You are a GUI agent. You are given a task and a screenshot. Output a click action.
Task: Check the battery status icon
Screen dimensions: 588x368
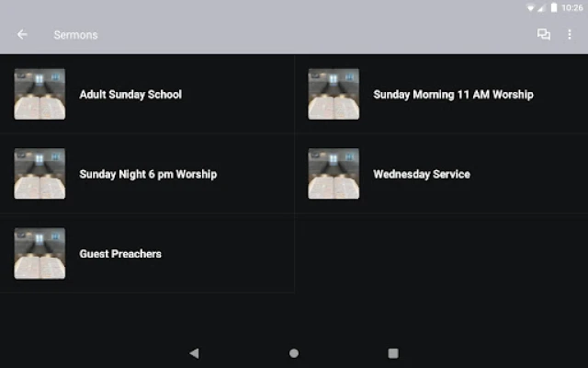pyautogui.click(x=554, y=7)
